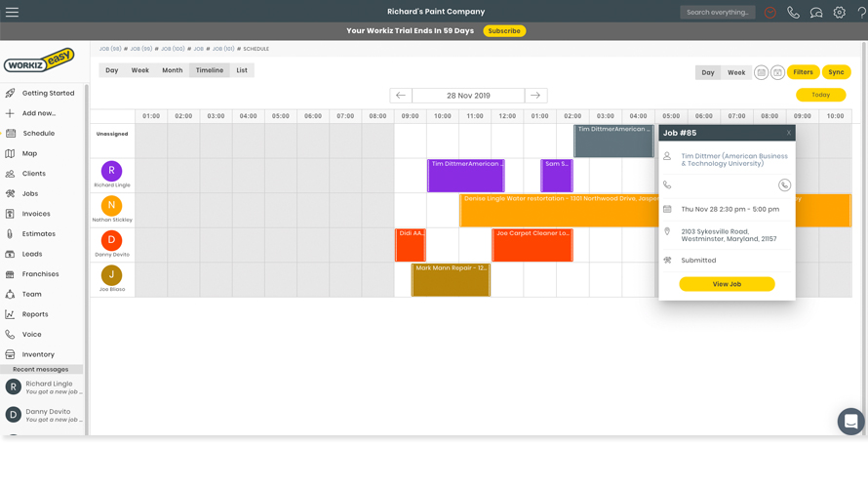
Task: Switch to the Month view tab
Action: click(173, 70)
